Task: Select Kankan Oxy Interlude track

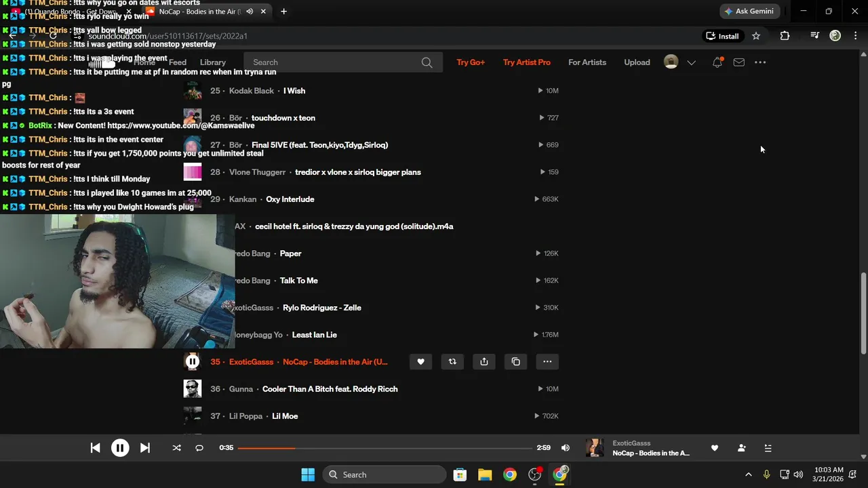Action: point(290,199)
